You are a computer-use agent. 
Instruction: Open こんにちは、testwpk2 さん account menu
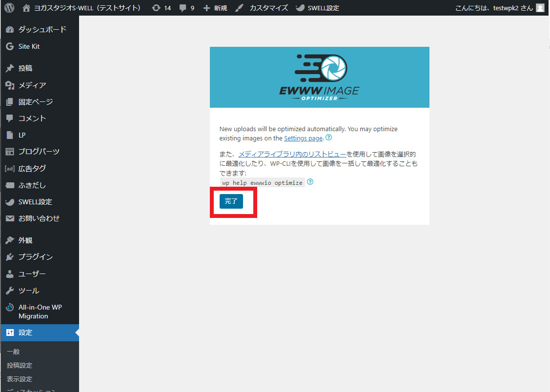500,8
